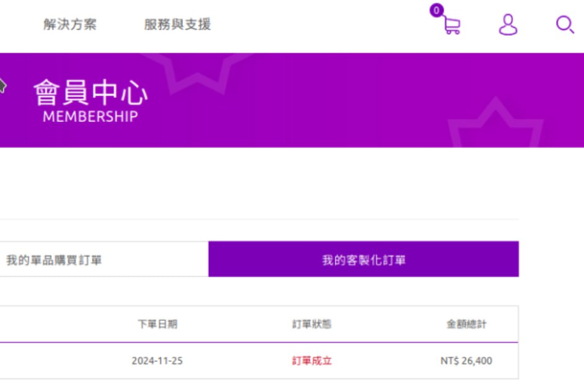Select the 我的客製化訂單 tab
Image resolution: width=584 pixels, height=392 pixels.
tap(363, 260)
